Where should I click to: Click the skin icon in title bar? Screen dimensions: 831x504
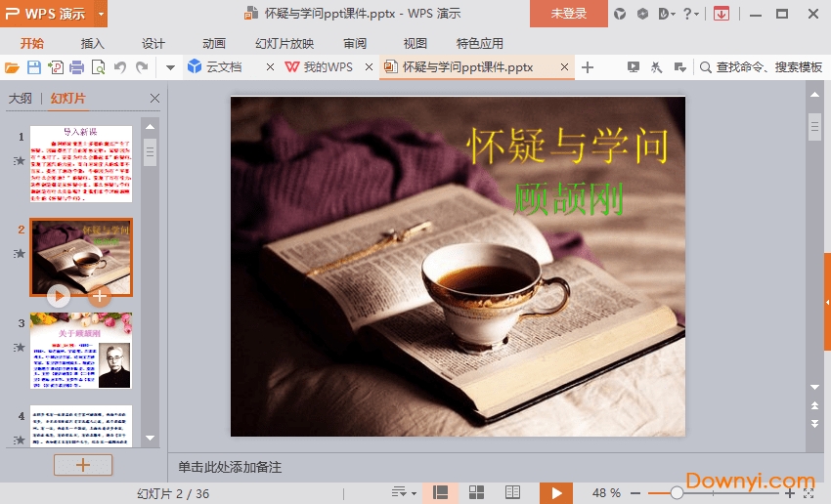[x=620, y=14]
